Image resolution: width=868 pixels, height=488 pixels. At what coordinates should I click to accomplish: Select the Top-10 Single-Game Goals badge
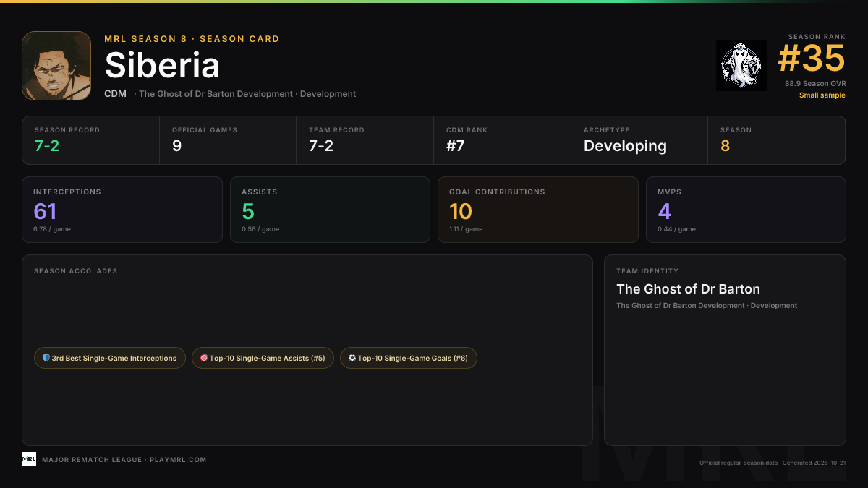(409, 358)
